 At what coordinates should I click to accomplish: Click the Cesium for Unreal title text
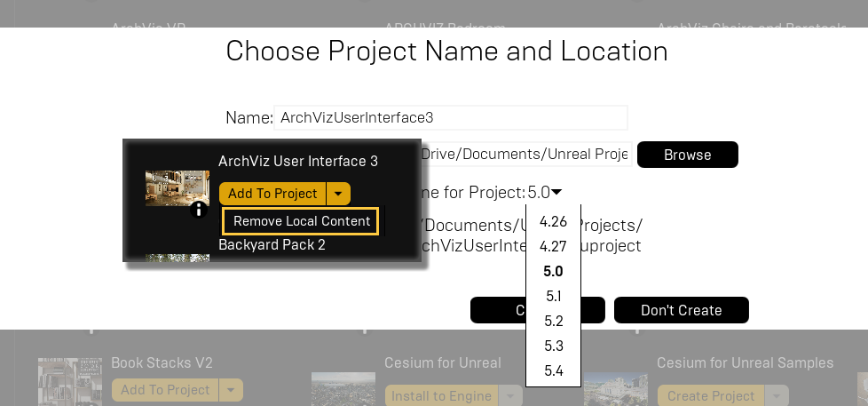(x=443, y=362)
